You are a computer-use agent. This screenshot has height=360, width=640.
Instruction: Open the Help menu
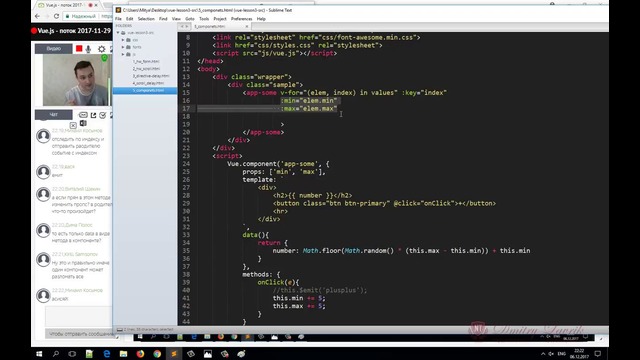click(x=261, y=19)
